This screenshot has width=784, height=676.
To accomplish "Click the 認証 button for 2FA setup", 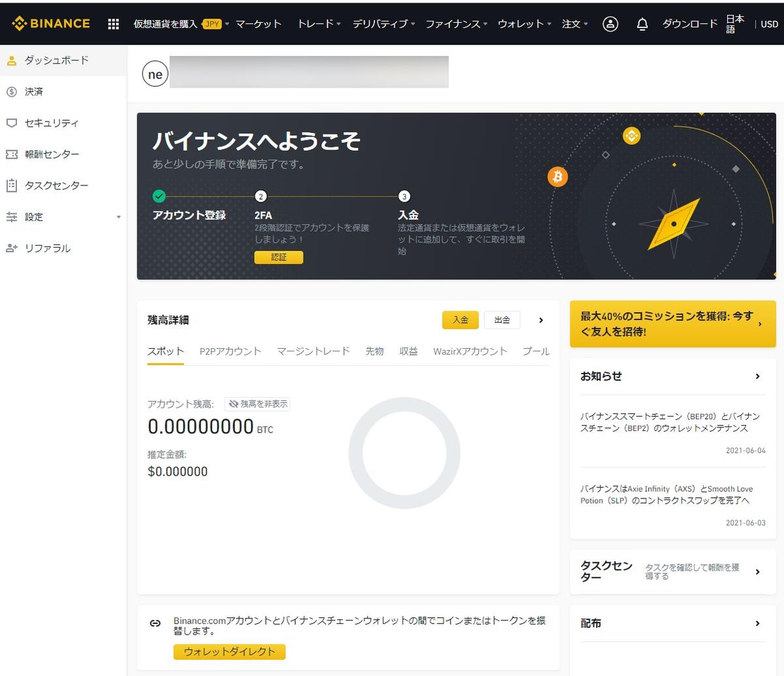I will 278,257.
